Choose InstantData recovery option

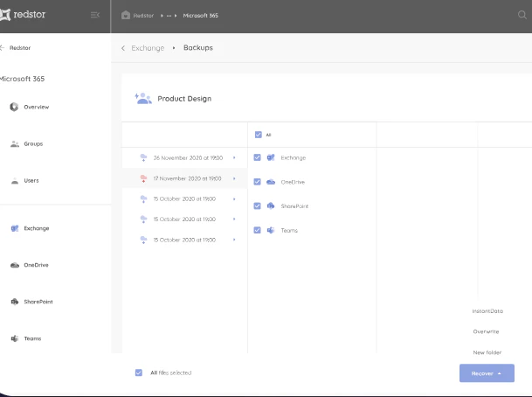coord(487,311)
